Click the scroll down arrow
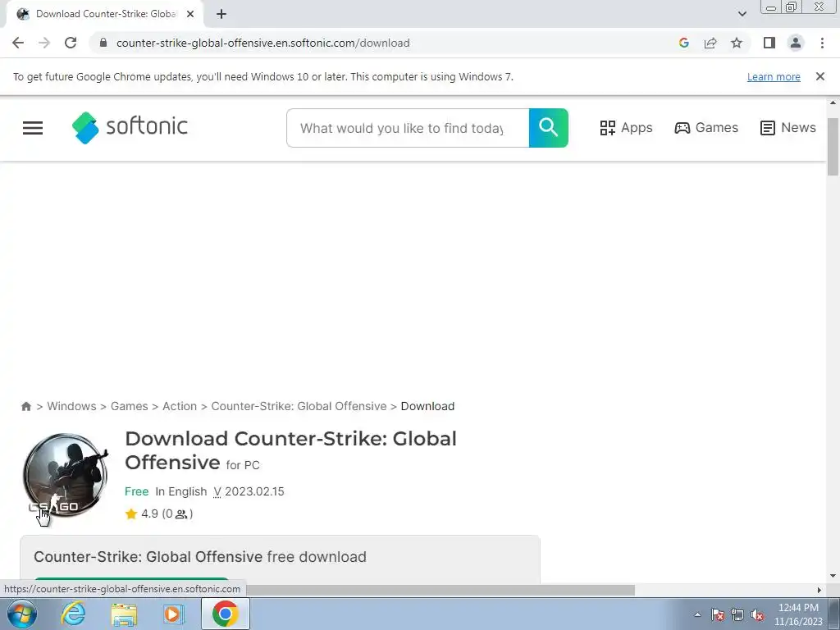This screenshot has height=630, width=840. click(833, 576)
